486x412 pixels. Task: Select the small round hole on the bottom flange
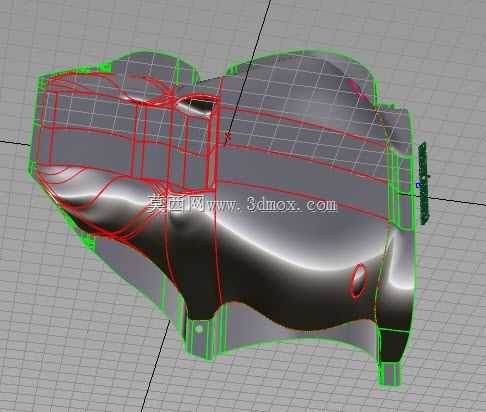click(199, 330)
